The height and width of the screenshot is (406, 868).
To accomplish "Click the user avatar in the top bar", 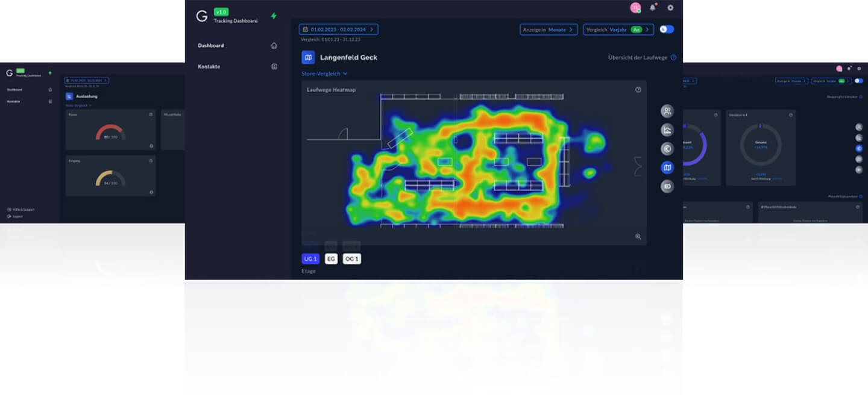I will 635,8.
